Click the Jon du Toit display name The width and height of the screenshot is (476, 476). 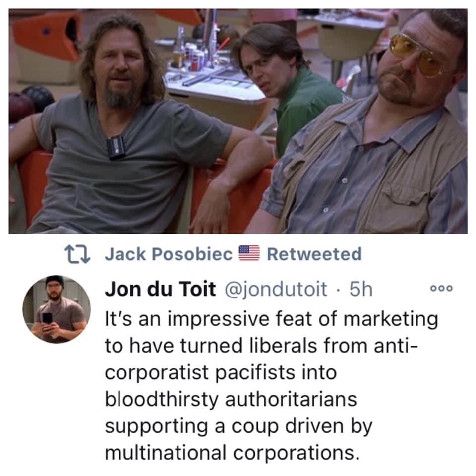point(160,289)
